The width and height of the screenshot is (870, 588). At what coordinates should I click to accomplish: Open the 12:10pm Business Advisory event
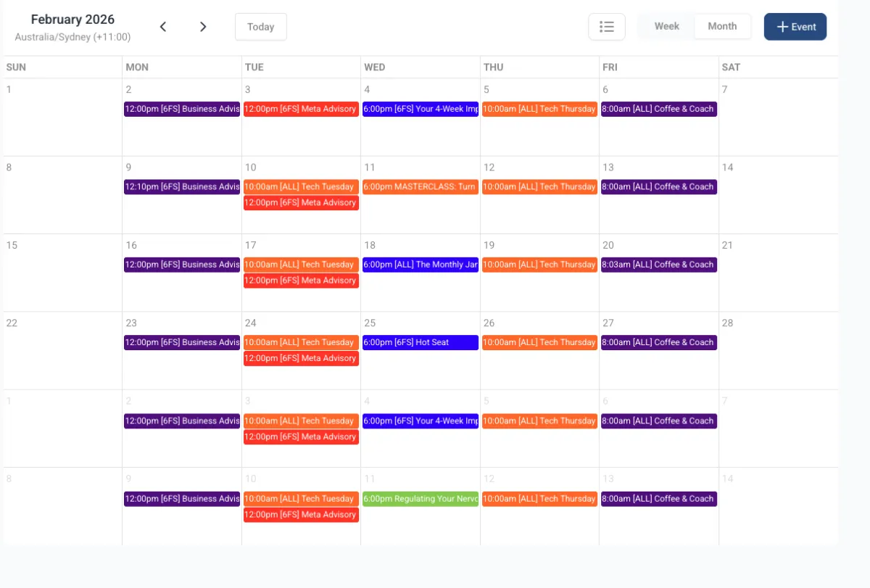[x=182, y=187]
